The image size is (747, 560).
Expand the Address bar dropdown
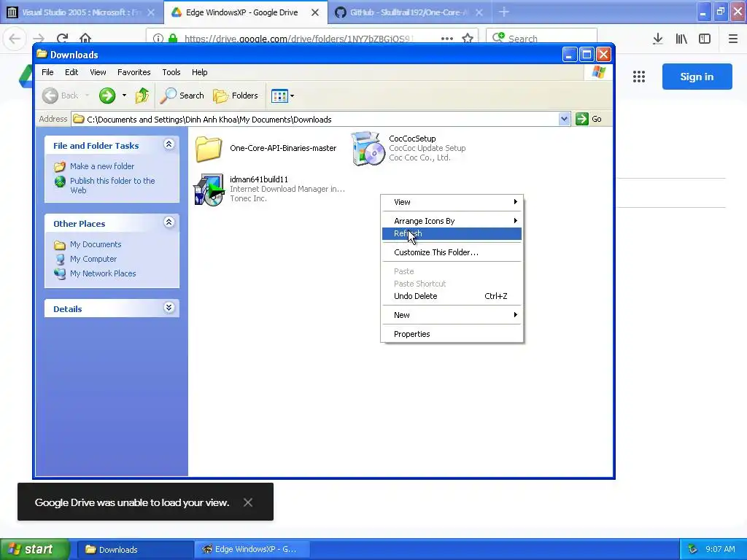[564, 119]
